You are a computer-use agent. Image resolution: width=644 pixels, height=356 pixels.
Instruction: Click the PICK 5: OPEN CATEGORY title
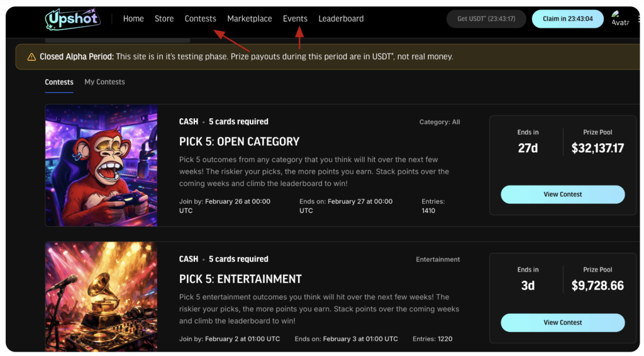(239, 142)
